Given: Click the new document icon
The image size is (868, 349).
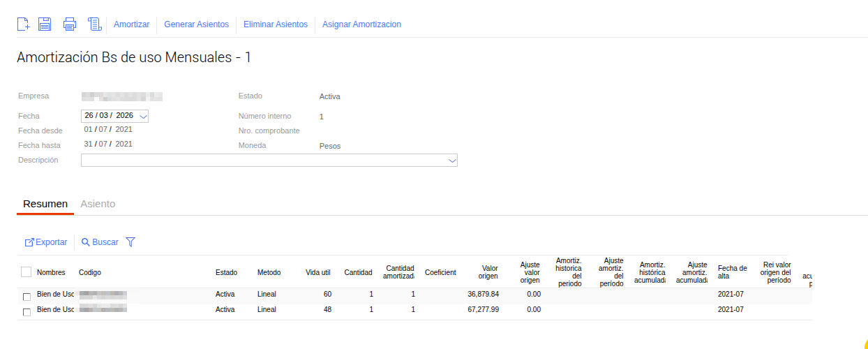Looking at the screenshot, I should tap(23, 24).
